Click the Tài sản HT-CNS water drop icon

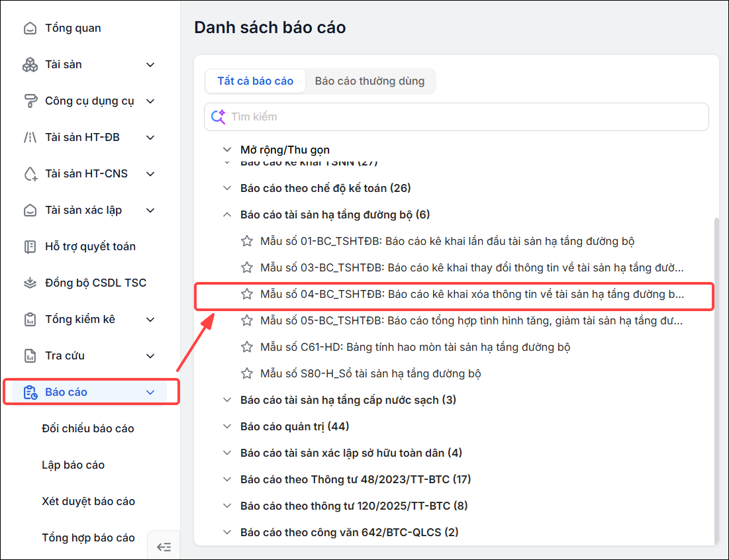coord(30,174)
